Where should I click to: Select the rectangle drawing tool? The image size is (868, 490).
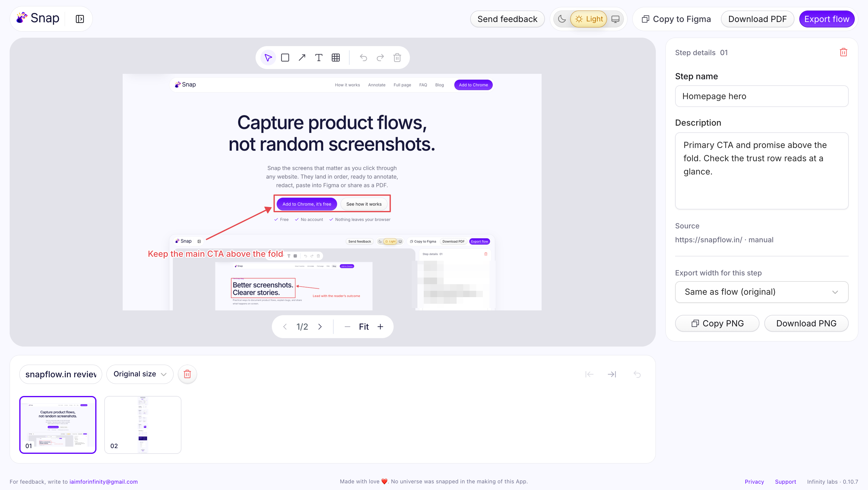click(x=285, y=58)
